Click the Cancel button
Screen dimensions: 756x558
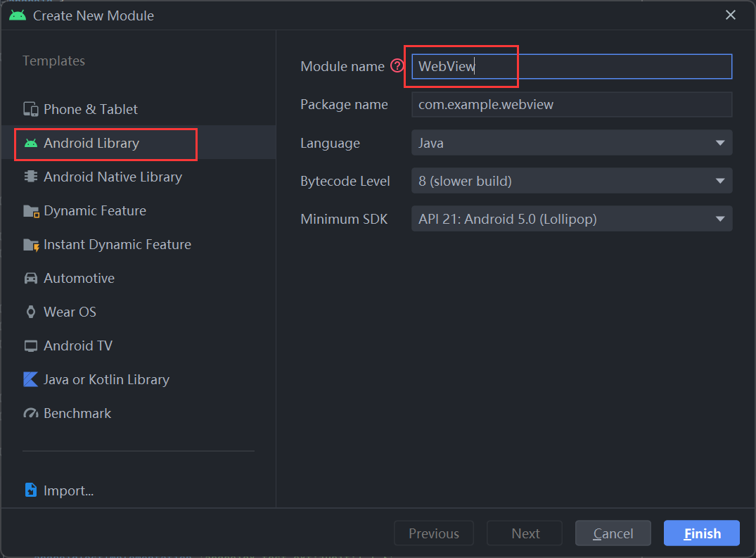pyautogui.click(x=613, y=533)
